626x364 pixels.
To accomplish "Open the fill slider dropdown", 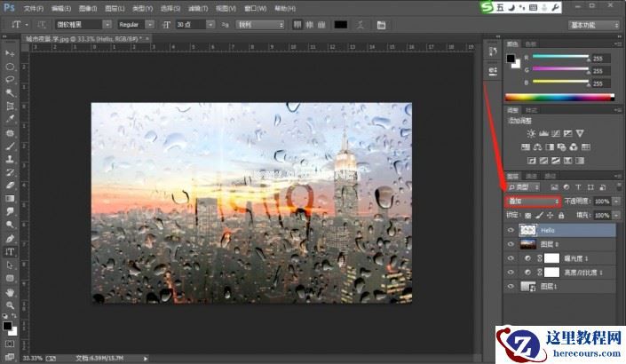I will pyautogui.click(x=617, y=216).
